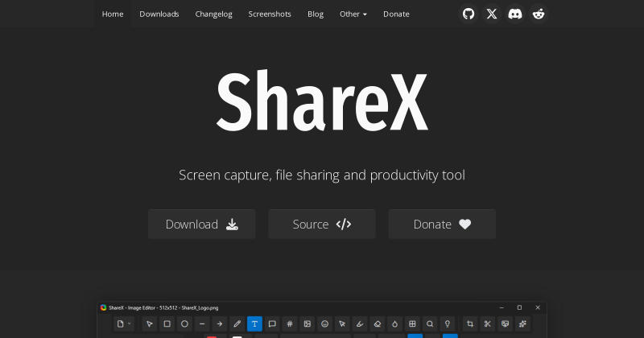
Task: Select the Pixelate grid tool
Action: (x=412, y=324)
